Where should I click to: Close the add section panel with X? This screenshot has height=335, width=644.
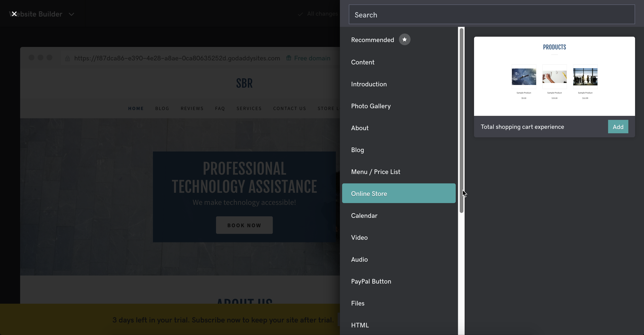pyautogui.click(x=14, y=14)
